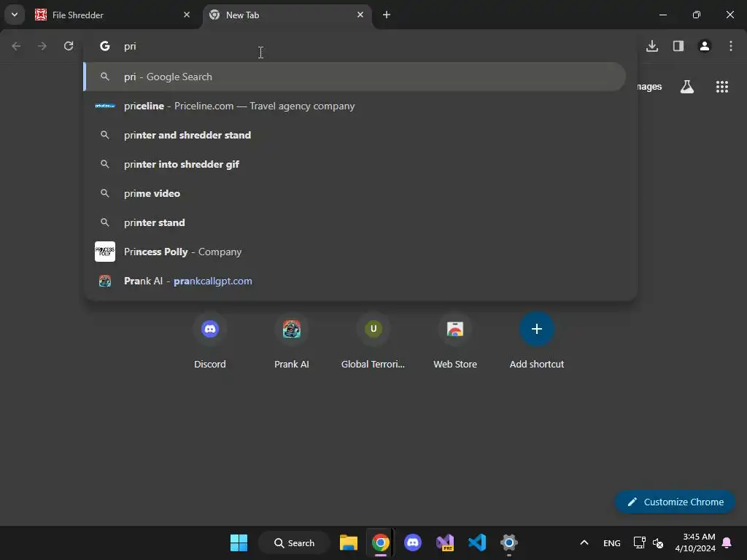This screenshot has width=747, height=560.
Task: Choose the priceline Priceline.com suggestion
Action: click(x=355, y=106)
